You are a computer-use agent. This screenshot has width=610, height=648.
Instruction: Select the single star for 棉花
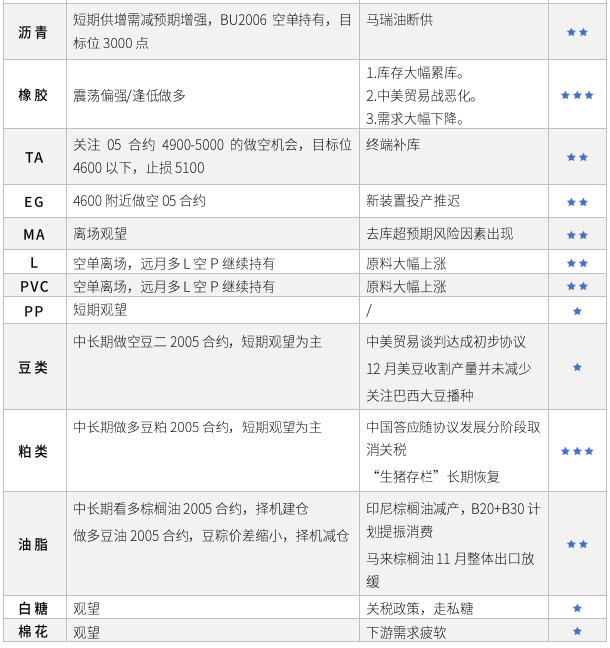pos(577,631)
